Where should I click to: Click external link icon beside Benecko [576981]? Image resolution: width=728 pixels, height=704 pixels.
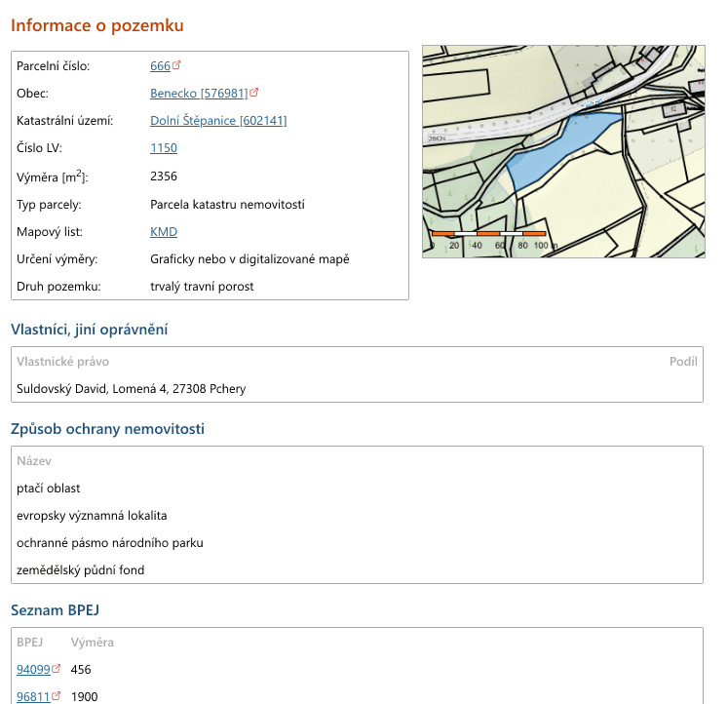[254, 94]
